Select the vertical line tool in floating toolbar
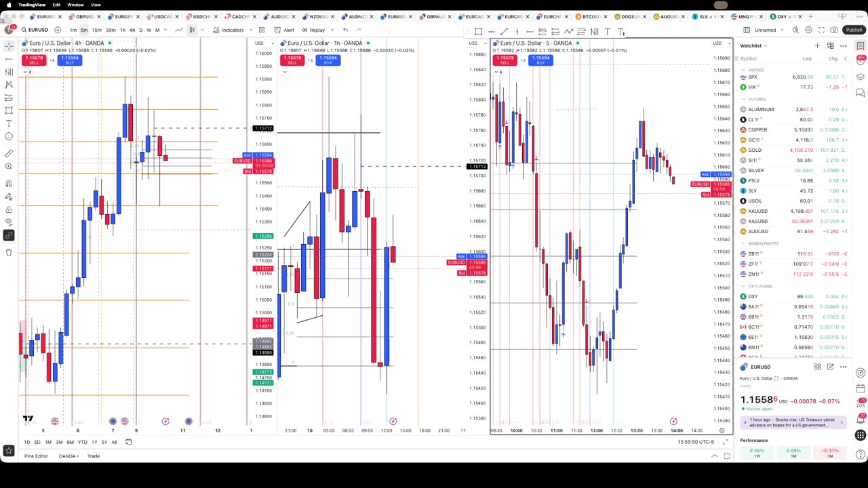The height and width of the screenshot is (488, 868). click(x=517, y=31)
